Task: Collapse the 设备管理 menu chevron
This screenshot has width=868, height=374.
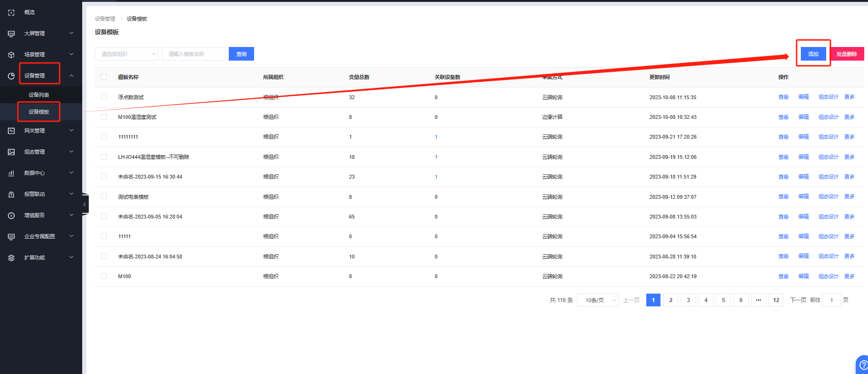Action: point(71,76)
